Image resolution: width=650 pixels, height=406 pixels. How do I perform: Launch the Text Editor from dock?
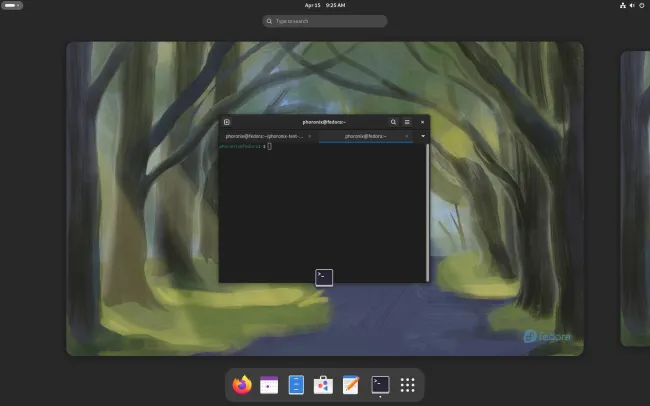pos(351,384)
